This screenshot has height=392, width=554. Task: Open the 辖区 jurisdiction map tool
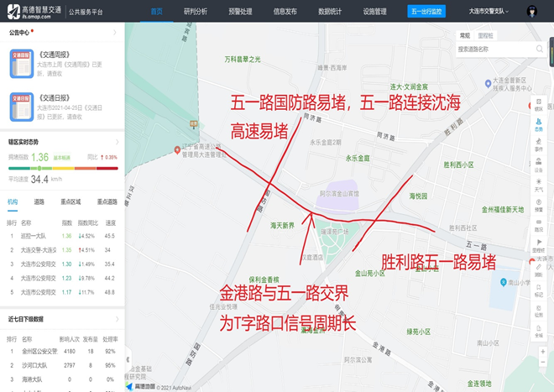[x=538, y=105]
